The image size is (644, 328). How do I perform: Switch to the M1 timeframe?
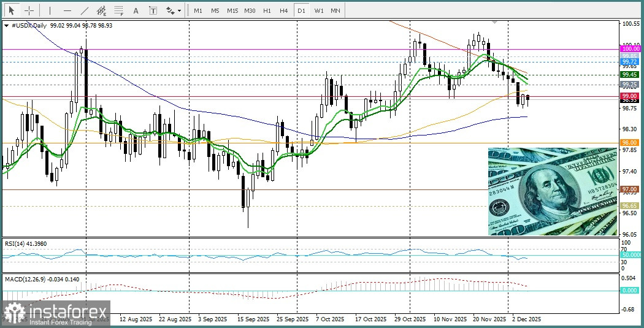tap(197, 10)
